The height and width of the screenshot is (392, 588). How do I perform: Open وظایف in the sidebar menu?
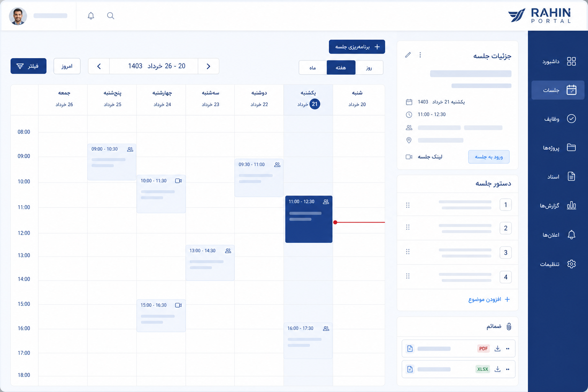(558, 119)
